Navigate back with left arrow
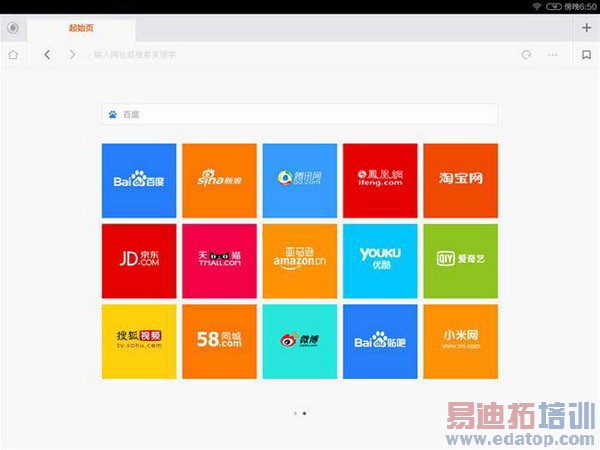This screenshot has width=600, height=450. pyautogui.click(x=47, y=55)
